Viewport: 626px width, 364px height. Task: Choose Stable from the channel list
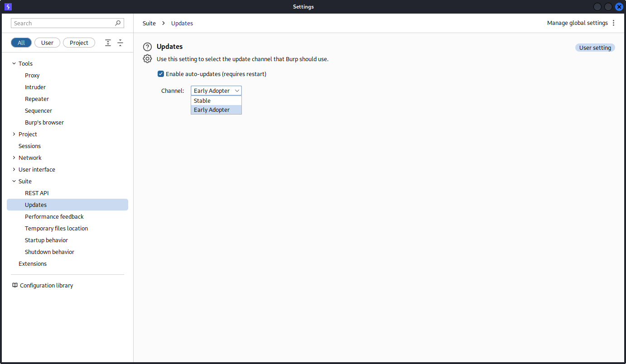(216, 101)
